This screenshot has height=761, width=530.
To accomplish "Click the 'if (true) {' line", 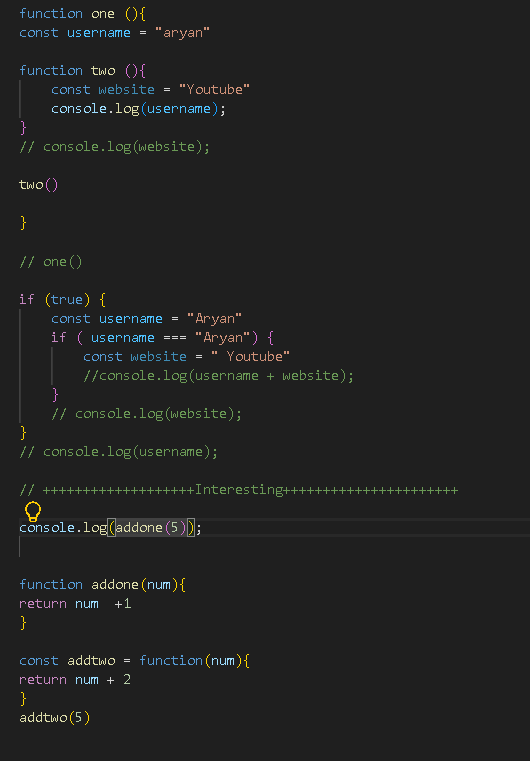I will click(x=63, y=299).
